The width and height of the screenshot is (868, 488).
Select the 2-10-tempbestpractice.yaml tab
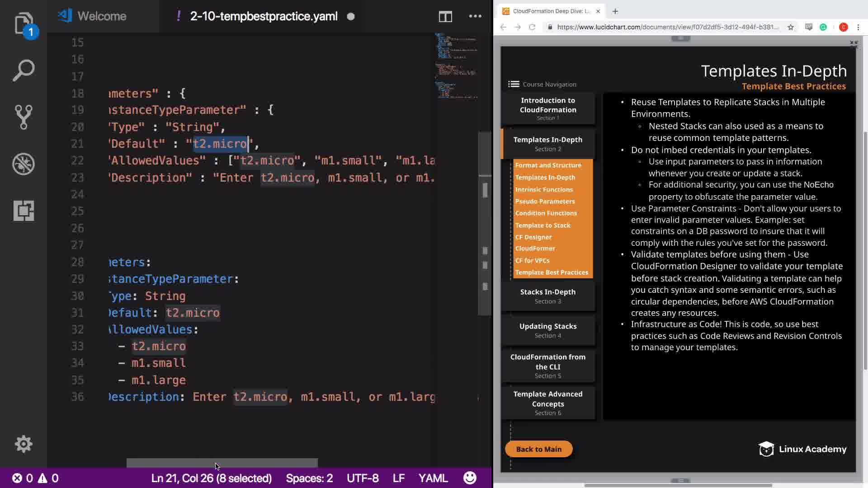click(264, 16)
